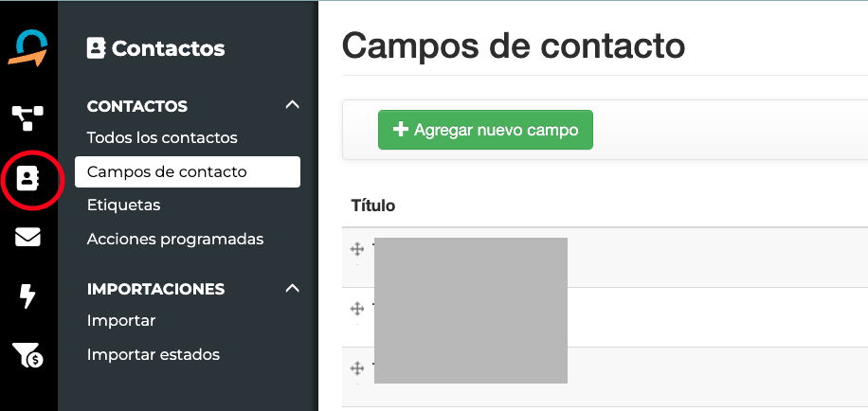Open the Contacts address book sidebar icon
The width and height of the screenshot is (868, 411).
[x=28, y=177]
